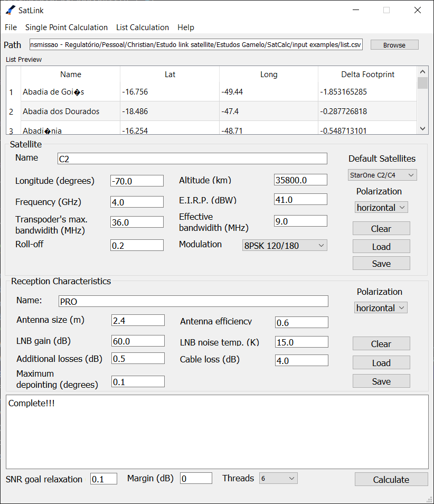434x504 pixels.
Task: Click Clear in the Satellite section
Action: [x=381, y=229]
